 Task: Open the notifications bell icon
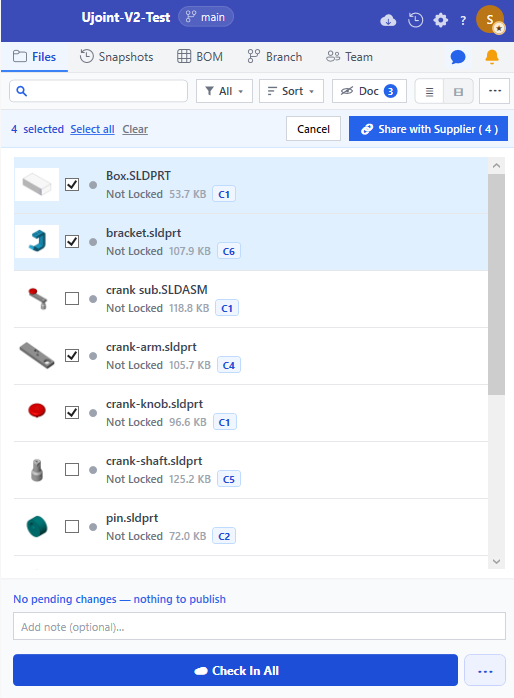click(492, 57)
